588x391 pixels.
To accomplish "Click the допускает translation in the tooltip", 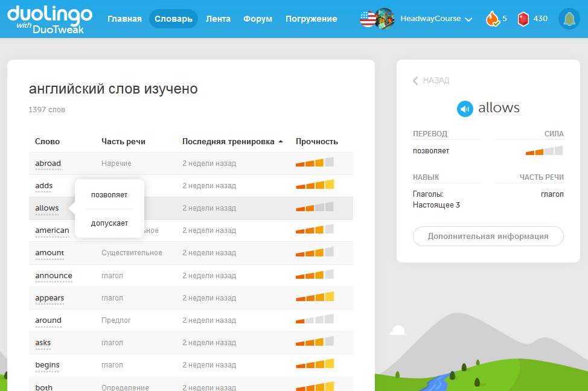I will coord(109,223).
